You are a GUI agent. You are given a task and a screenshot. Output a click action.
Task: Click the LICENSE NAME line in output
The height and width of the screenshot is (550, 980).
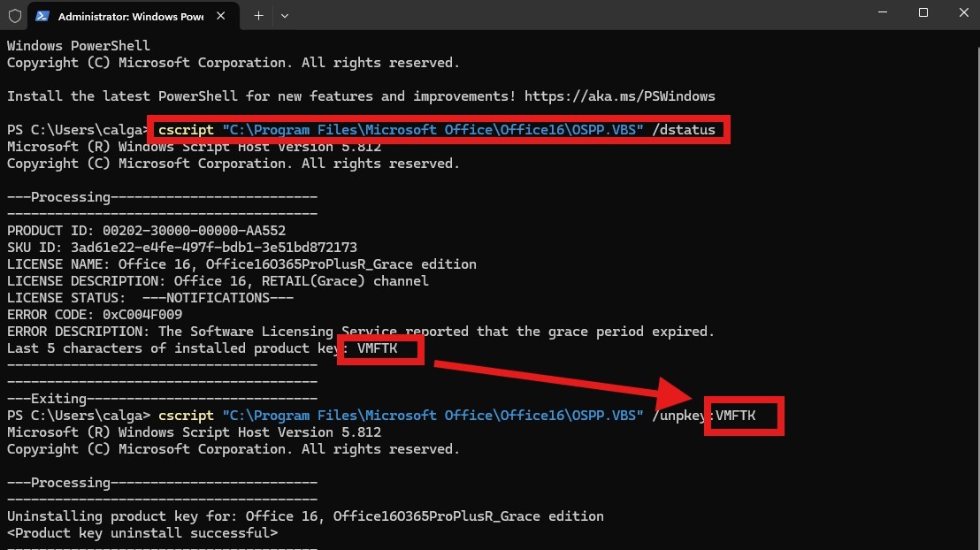click(x=241, y=264)
